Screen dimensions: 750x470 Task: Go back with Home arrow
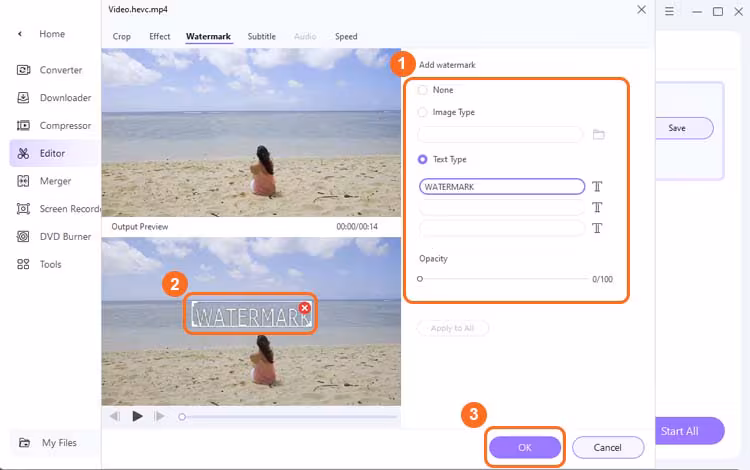click(20, 34)
